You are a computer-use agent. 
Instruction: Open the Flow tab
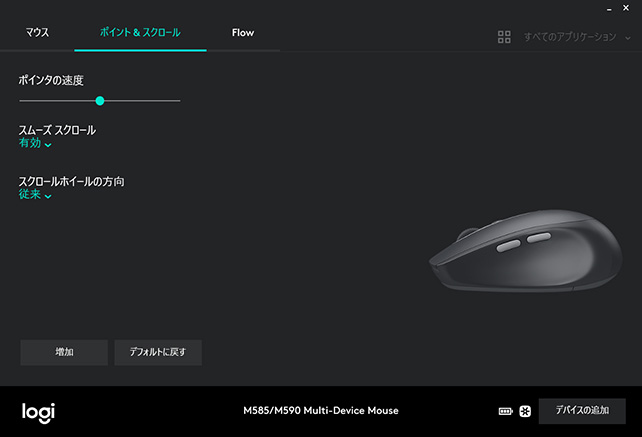(243, 33)
